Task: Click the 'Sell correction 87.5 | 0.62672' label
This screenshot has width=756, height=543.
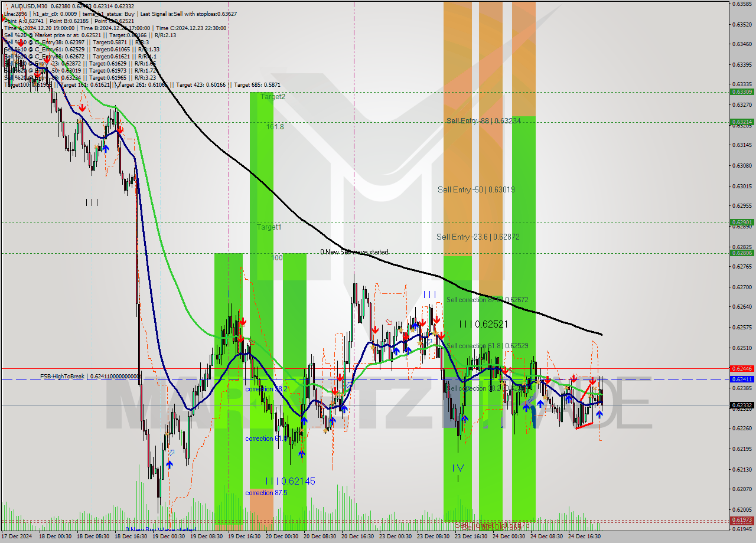Action: click(487, 300)
